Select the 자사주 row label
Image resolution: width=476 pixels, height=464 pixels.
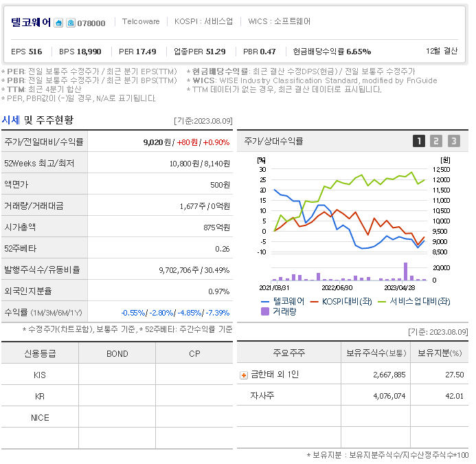(x=262, y=395)
